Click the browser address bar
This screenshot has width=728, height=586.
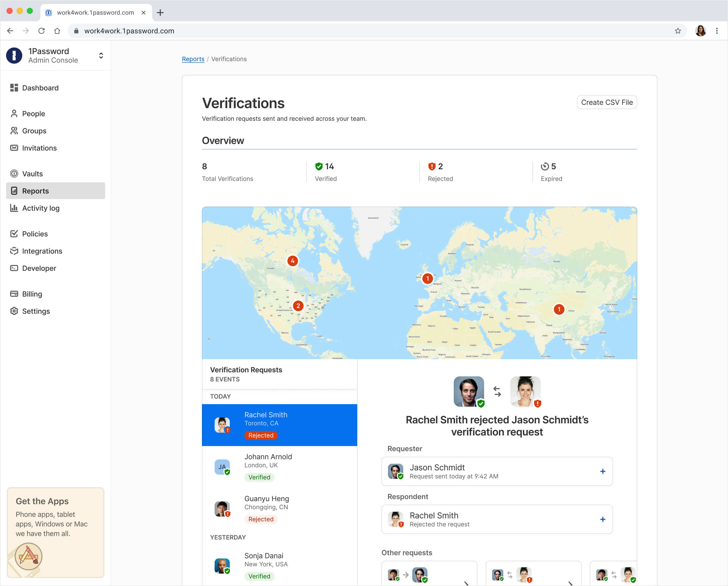click(x=377, y=31)
